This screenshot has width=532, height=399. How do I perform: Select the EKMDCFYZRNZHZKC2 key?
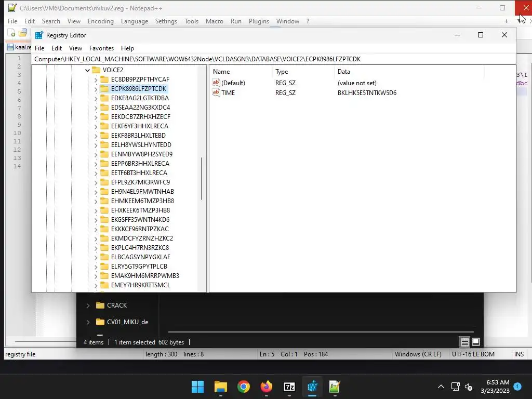142,238
